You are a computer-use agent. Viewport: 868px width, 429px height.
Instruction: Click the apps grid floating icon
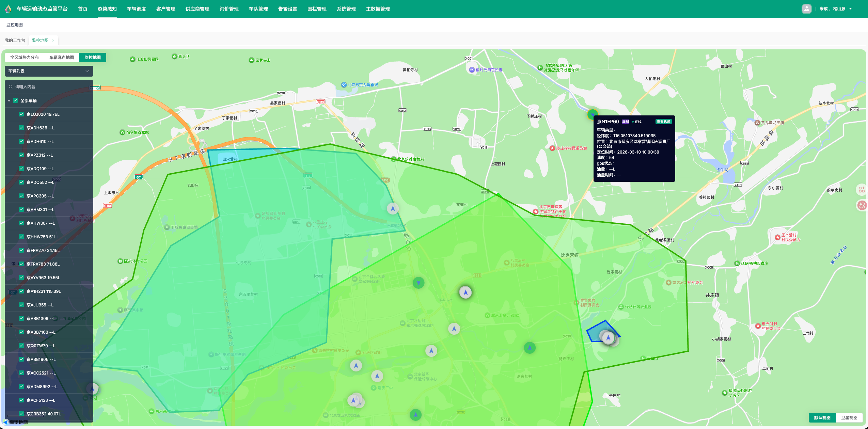tap(862, 190)
